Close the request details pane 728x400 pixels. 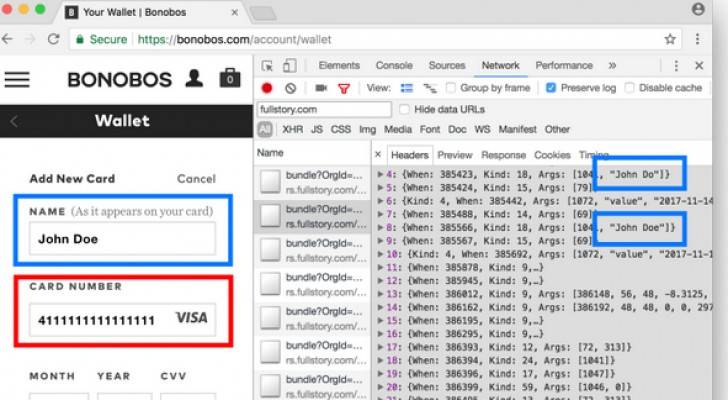click(378, 154)
